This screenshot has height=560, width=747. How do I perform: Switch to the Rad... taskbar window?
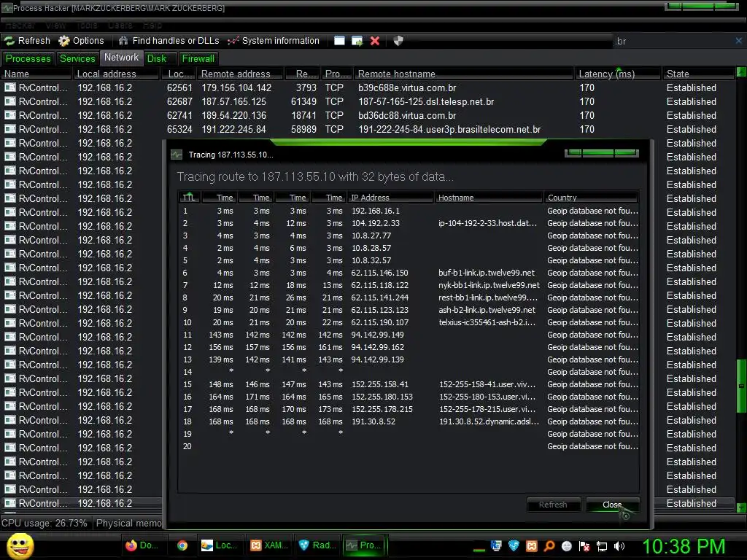tap(317, 545)
